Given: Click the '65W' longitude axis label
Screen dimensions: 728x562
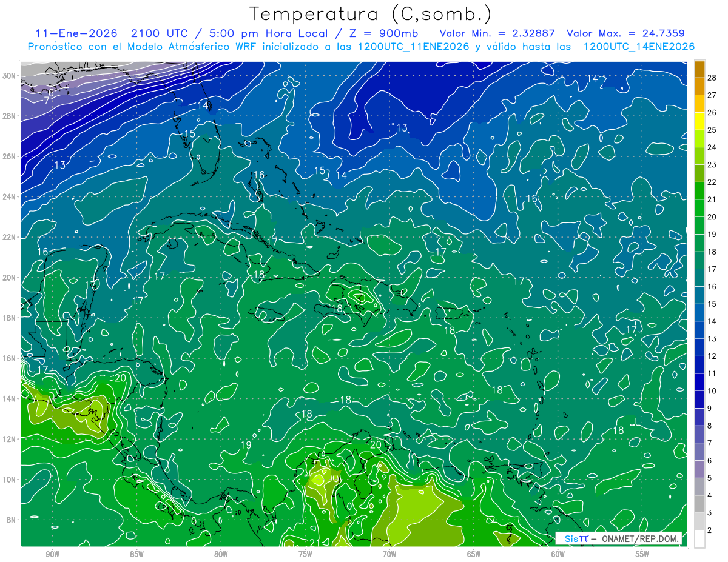Looking at the screenshot, I should pos(474,555).
